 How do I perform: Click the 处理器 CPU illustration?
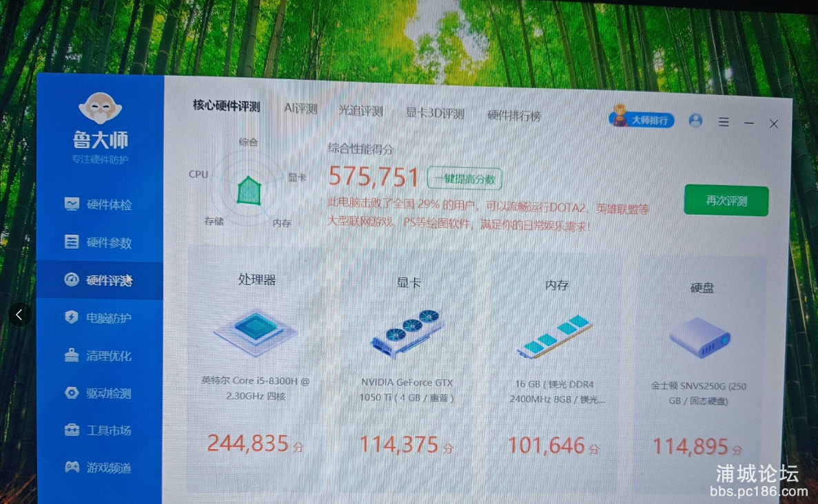click(x=256, y=333)
